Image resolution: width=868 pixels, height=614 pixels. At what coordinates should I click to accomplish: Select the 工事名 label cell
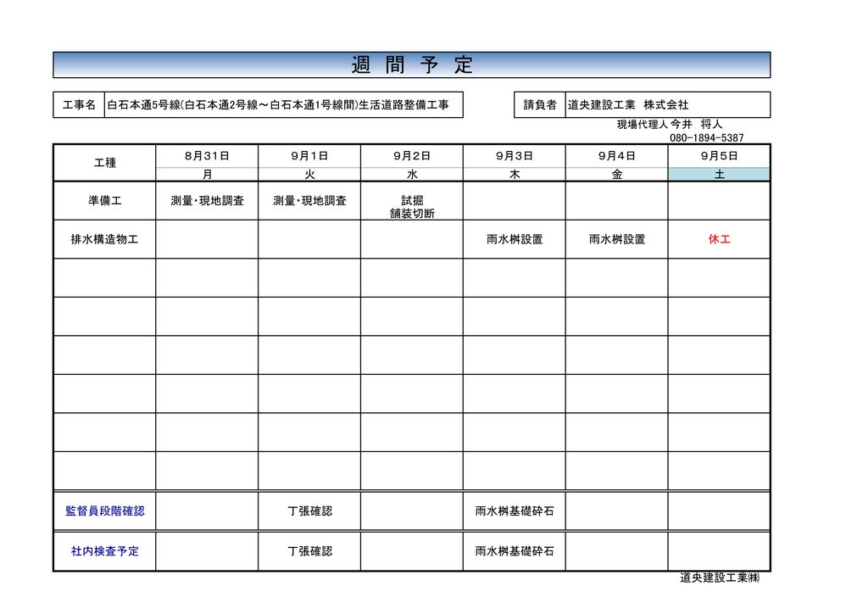point(79,104)
